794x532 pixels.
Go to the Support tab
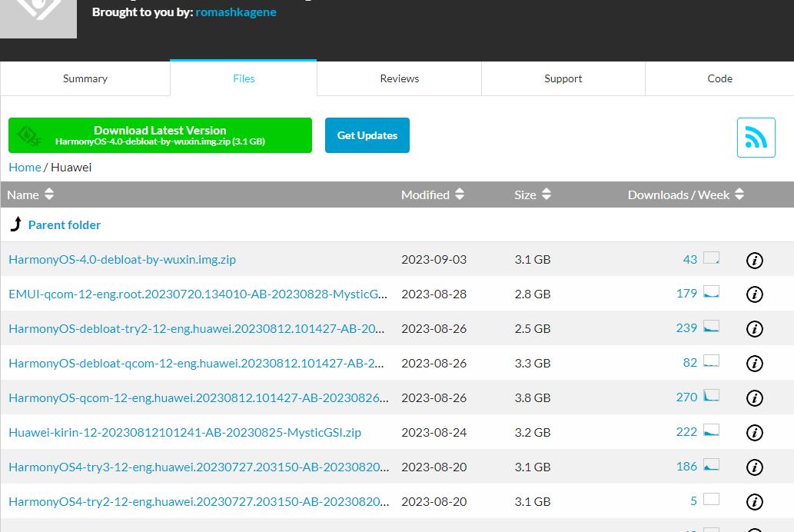click(563, 78)
